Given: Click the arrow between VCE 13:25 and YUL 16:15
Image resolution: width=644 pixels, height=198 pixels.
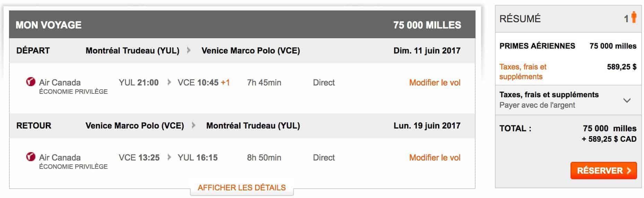Looking at the screenshot, I should (x=169, y=157).
